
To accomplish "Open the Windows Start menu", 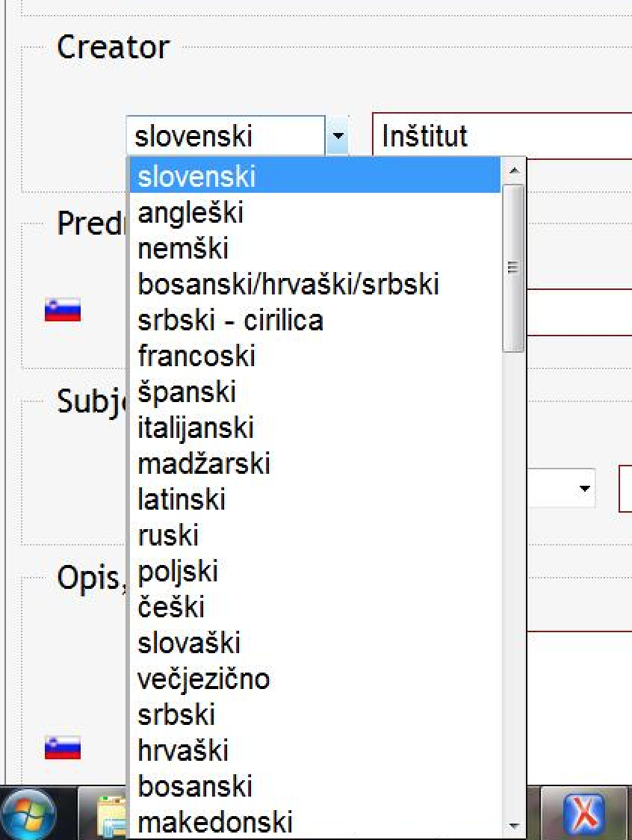I will click(x=28, y=815).
